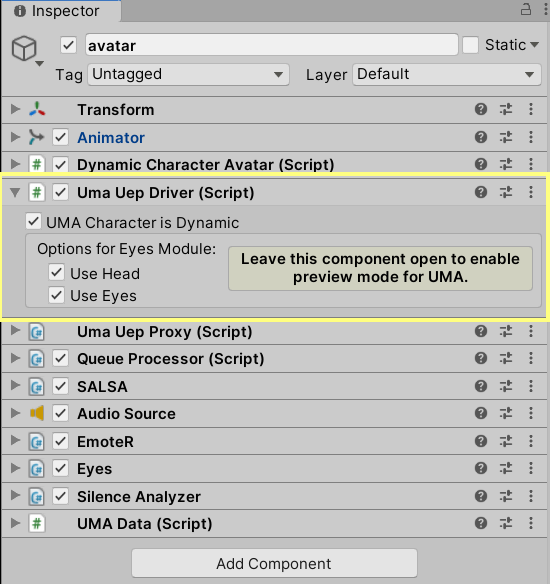Image resolution: width=550 pixels, height=584 pixels.
Task: Open the Static flags dropdown arrow
Action: 534,45
